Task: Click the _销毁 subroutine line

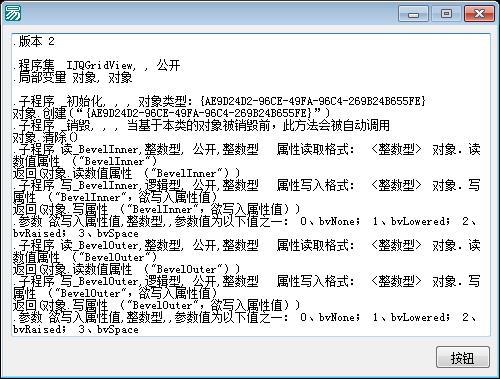Action: (x=201, y=125)
